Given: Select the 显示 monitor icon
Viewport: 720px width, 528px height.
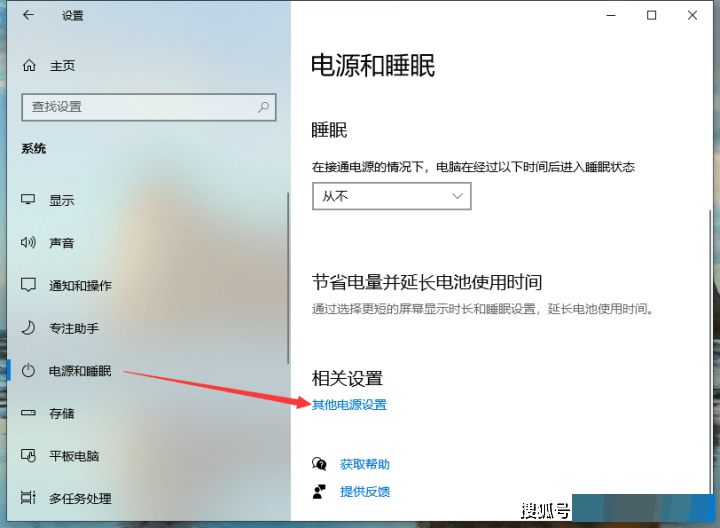Looking at the screenshot, I should tap(28, 200).
